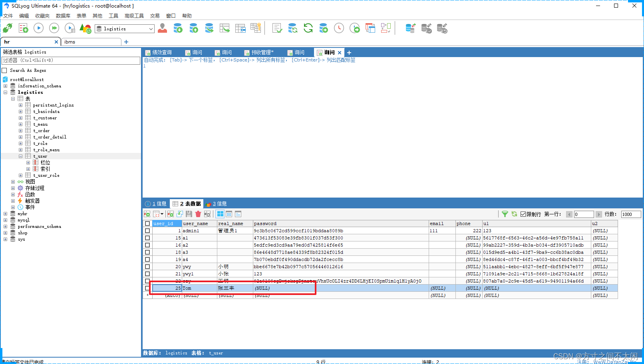This screenshot has height=364, width=644.
Task: Click inside the 第一行 offset input field
Action: click(584, 214)
